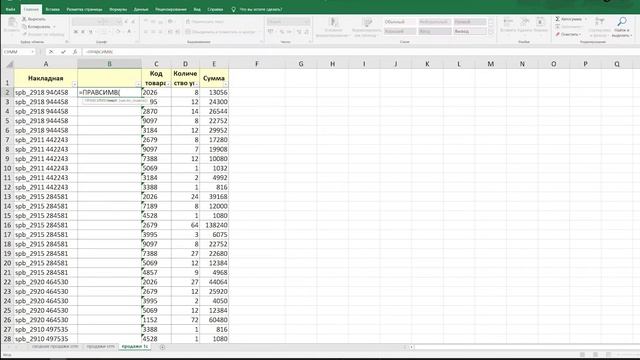Open the filter dropdown in the Код товара header

168,84
